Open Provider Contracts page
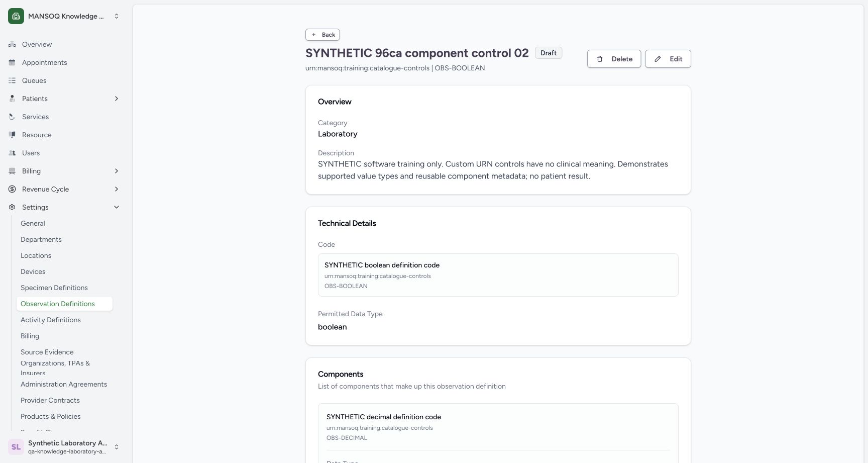868x463 pixels. click(64, 400)
